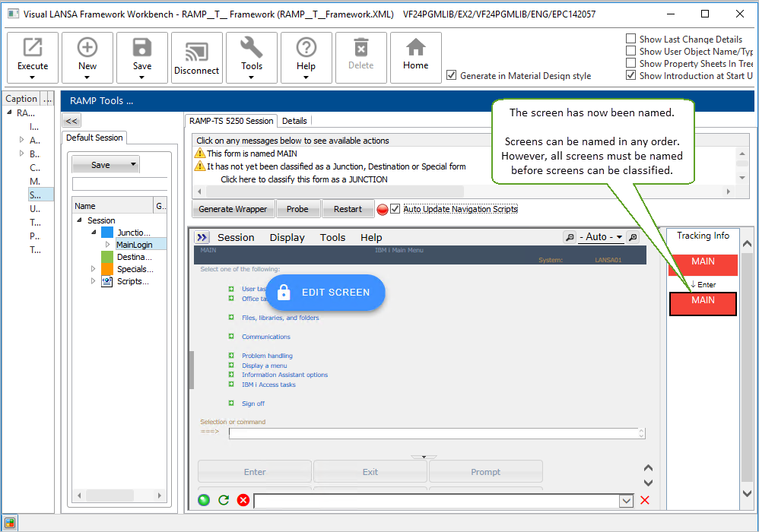Toggle Generate in Material Design style
Image resolution: width=759 pixels, height=532 pixels.
tap(451, 75)
